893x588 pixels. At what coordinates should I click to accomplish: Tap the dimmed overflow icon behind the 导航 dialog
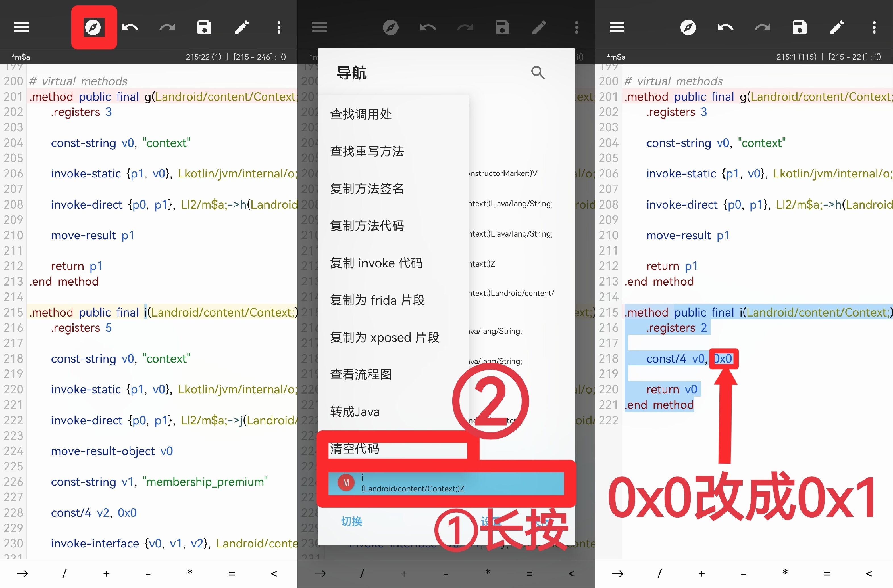coord(577,27)
